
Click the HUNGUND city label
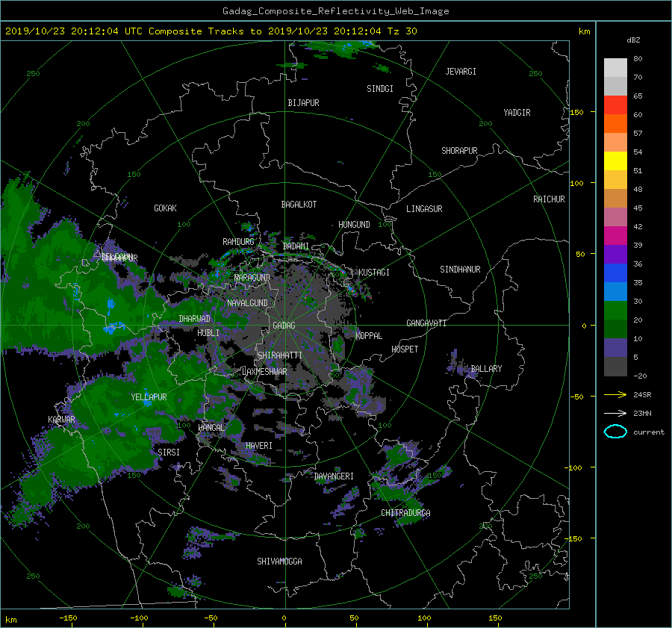[354, 225]
